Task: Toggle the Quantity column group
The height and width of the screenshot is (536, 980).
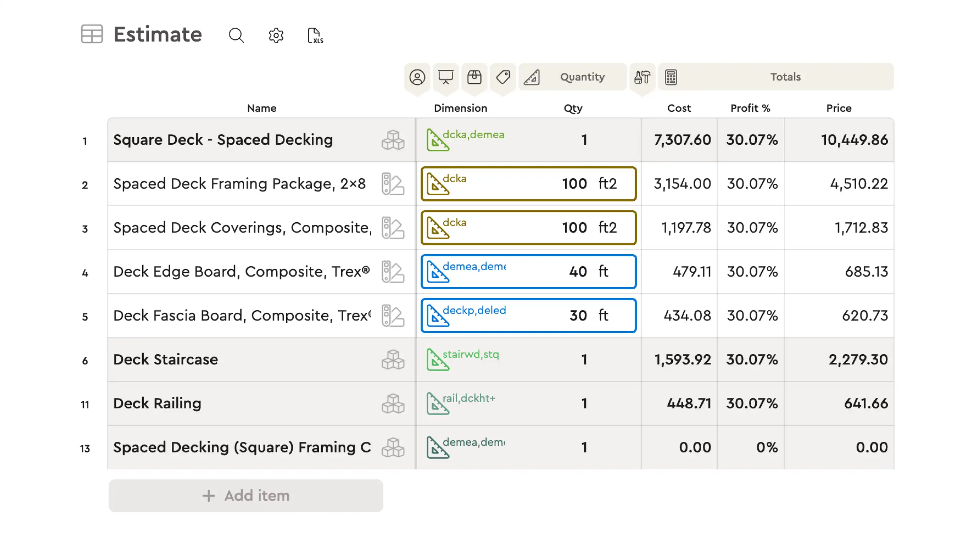Action: (573, 77)
